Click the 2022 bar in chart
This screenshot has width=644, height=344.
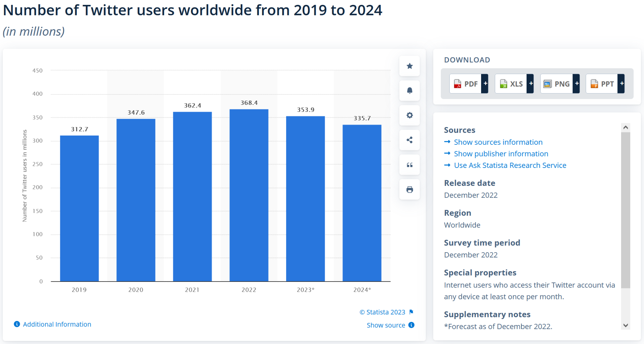tap(249, 195)
